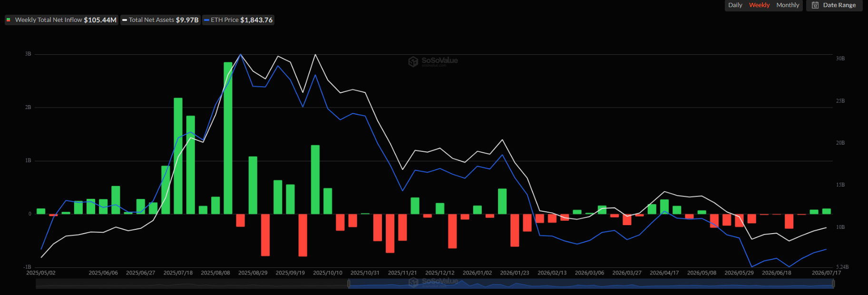Click the 2025/09/19 date label

coord(290,273)
